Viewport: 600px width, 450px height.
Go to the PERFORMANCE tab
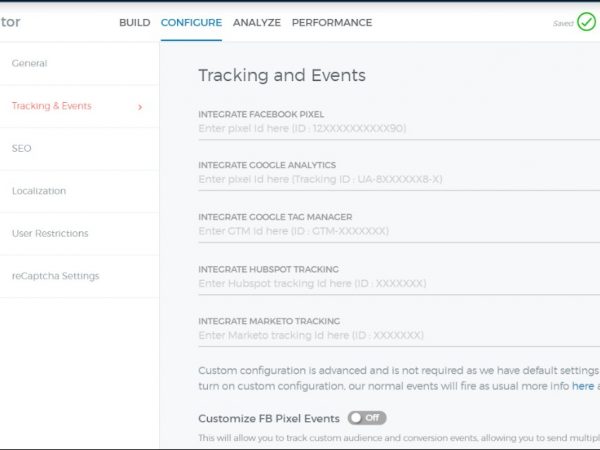tap(331, 23)
